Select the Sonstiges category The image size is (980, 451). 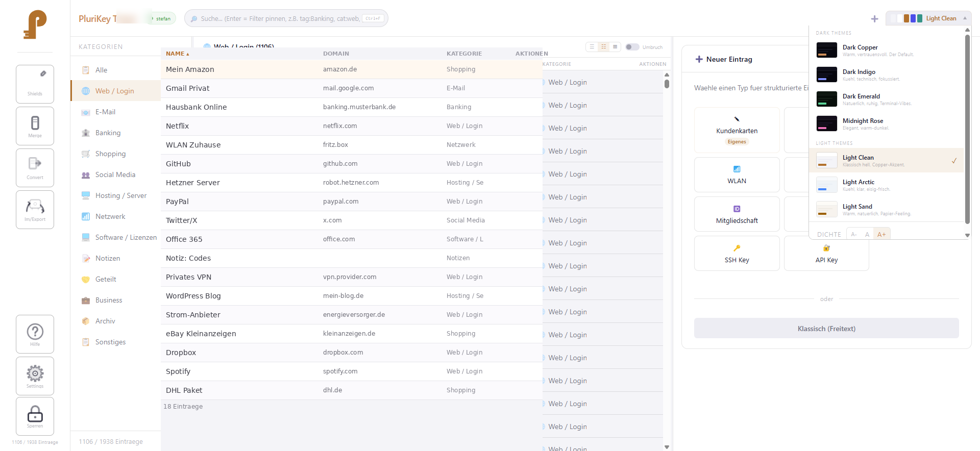click(x=115, y=342)
